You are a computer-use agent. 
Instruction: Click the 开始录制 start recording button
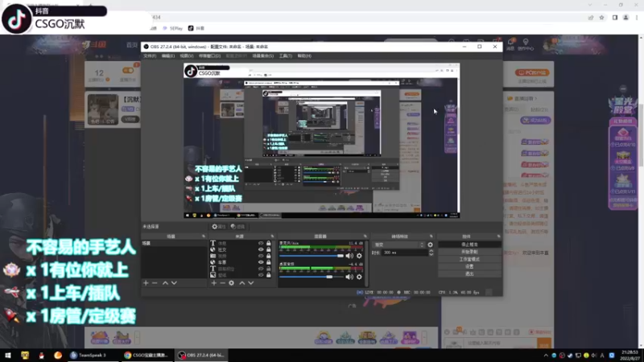tap(469, 252)
